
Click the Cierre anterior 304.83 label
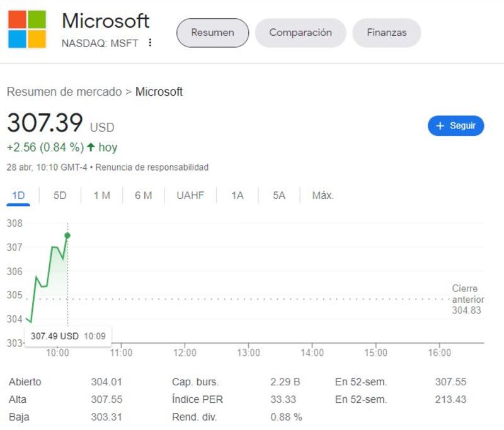click(x=465, y=299)
